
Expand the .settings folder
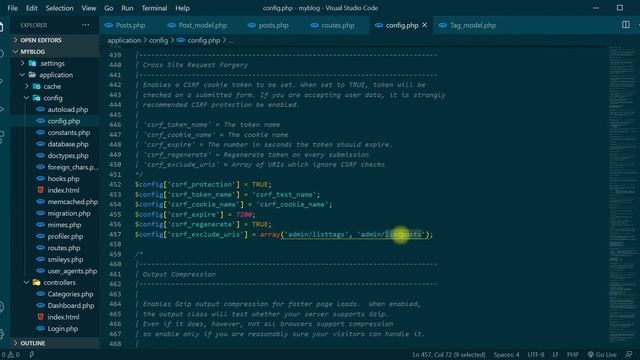click(x=52, y=63)
